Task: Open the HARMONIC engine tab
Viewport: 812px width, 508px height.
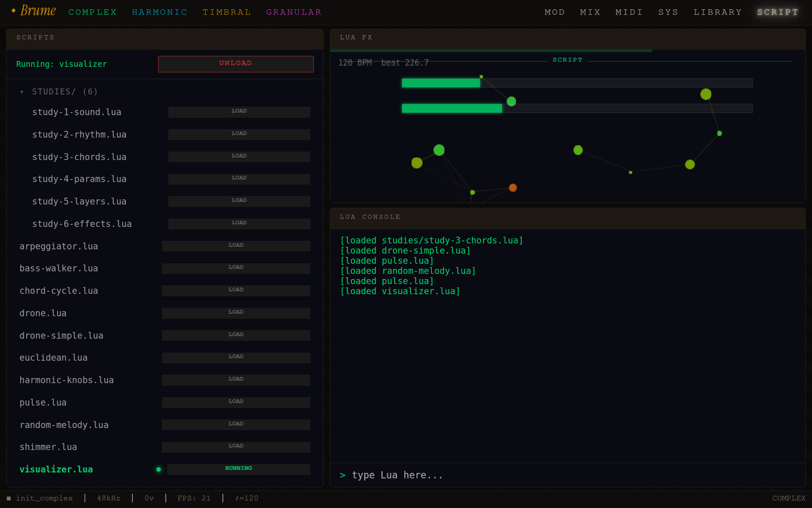Action: [x=159, y=12]
